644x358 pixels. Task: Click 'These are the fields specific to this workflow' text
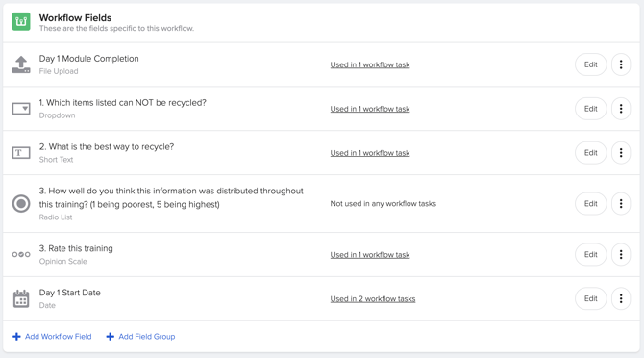[116, 28]
